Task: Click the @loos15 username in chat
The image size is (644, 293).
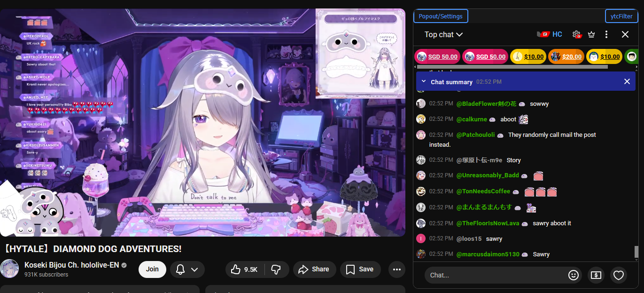Action: click(469, 238)
